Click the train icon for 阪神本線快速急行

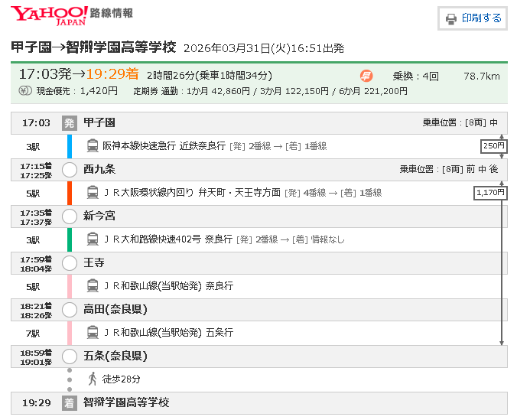93,146
